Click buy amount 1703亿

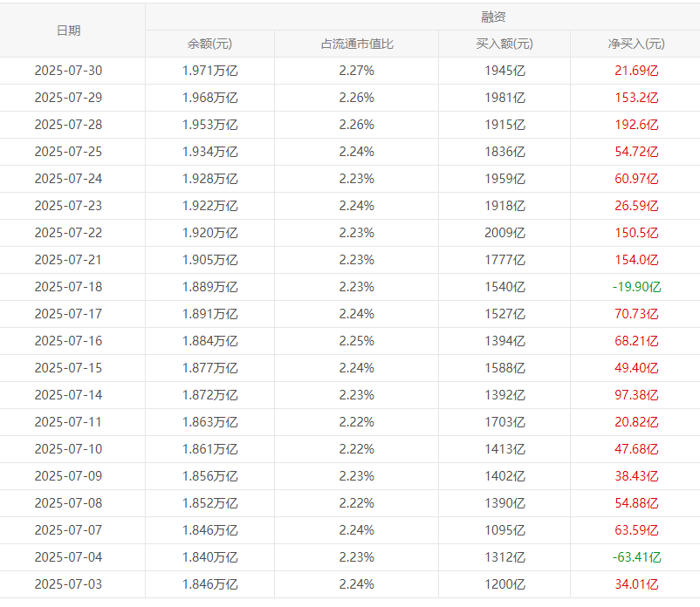pyautogui.click(x=504, y=422)
